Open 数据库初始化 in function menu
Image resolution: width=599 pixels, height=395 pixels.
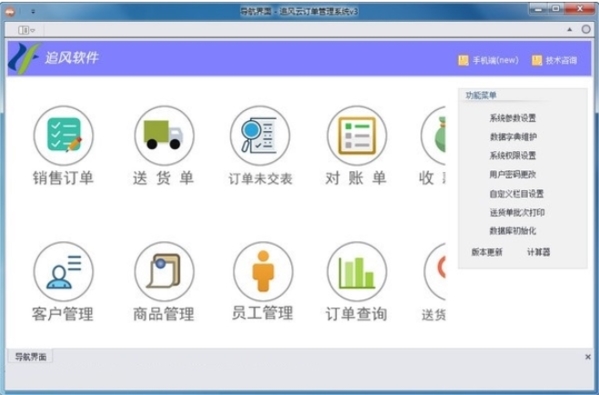(513, 231)
